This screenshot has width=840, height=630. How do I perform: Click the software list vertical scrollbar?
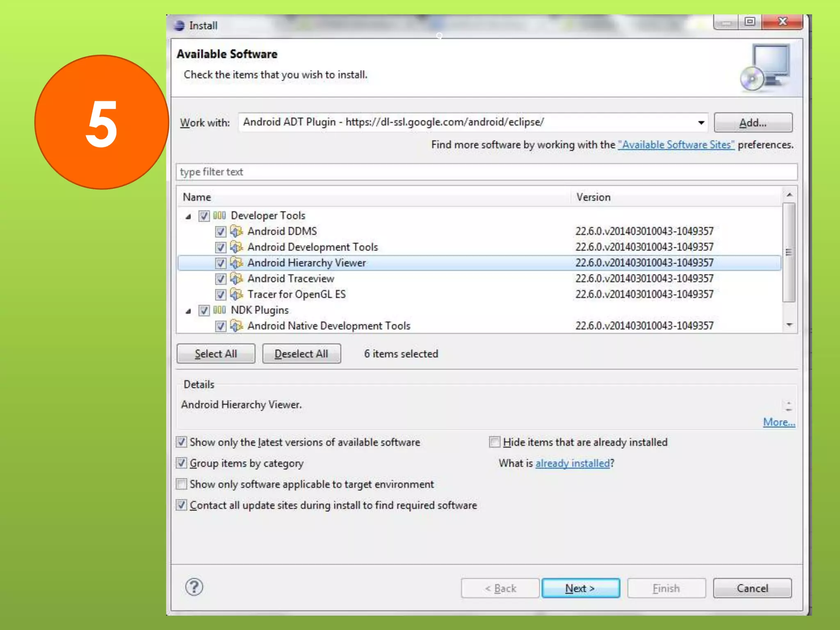point(789,252)
